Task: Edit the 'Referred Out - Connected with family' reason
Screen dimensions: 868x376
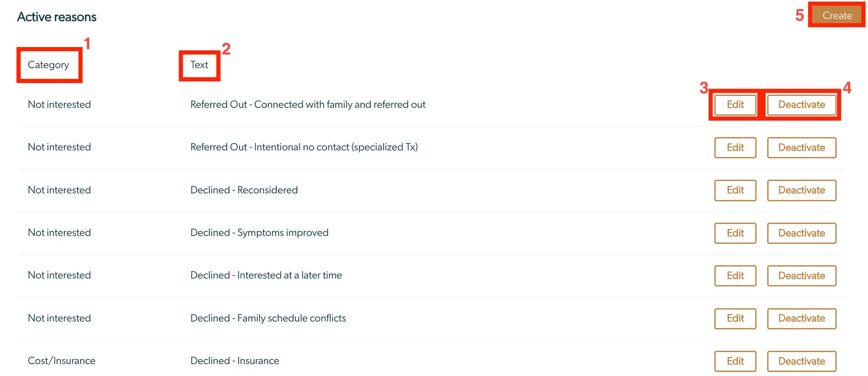Action: pyautogui.click(x=735, y=105)
